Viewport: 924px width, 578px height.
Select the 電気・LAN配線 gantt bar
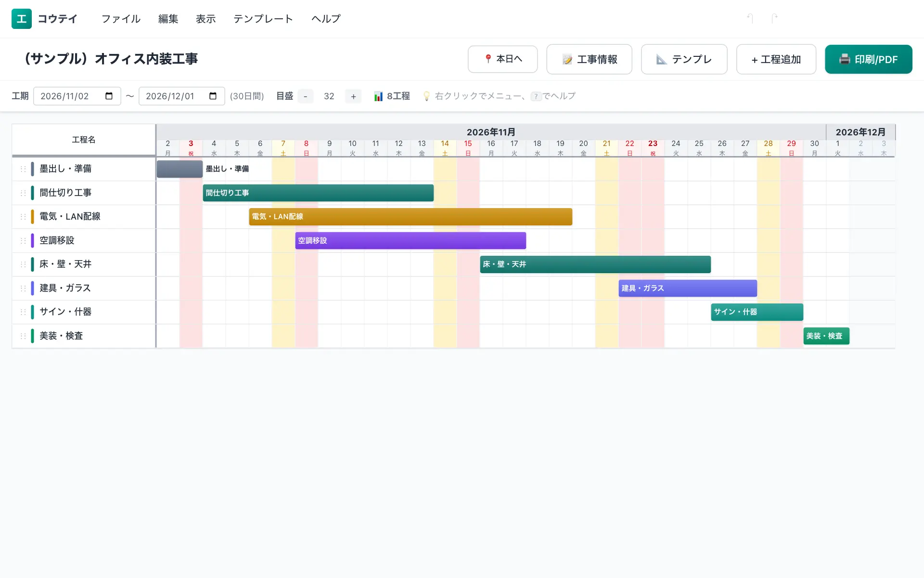coord(411,217)
